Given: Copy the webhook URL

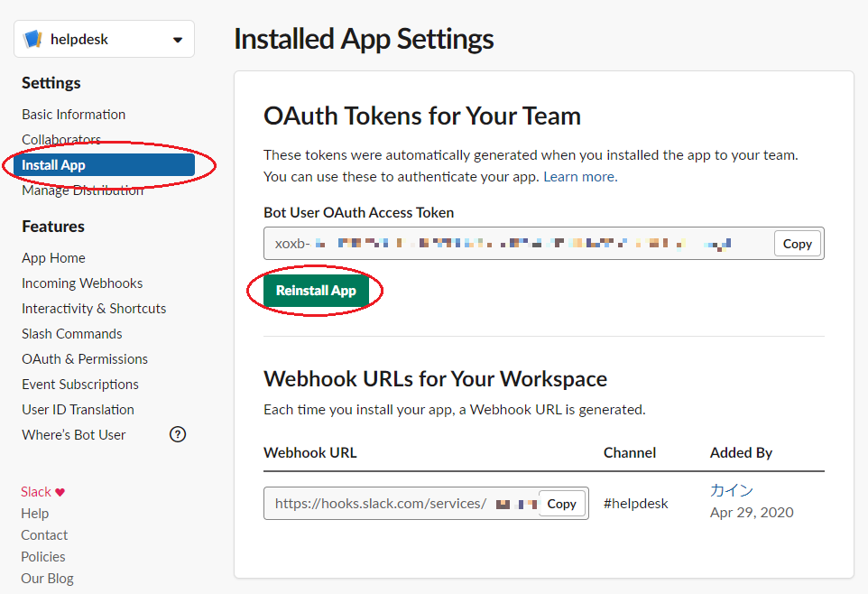Looking at the screenshot, I should [562, 504].
